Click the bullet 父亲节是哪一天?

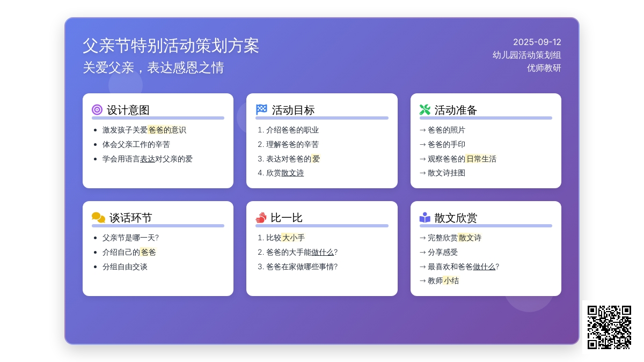tap(130, 238)
